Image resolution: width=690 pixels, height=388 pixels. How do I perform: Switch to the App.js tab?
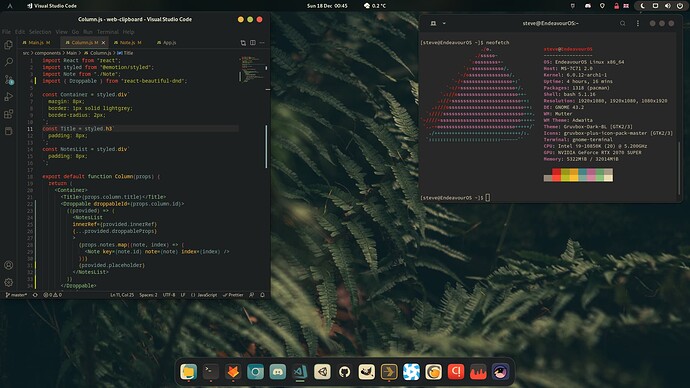pyautogui.click(x=166, y=43)
